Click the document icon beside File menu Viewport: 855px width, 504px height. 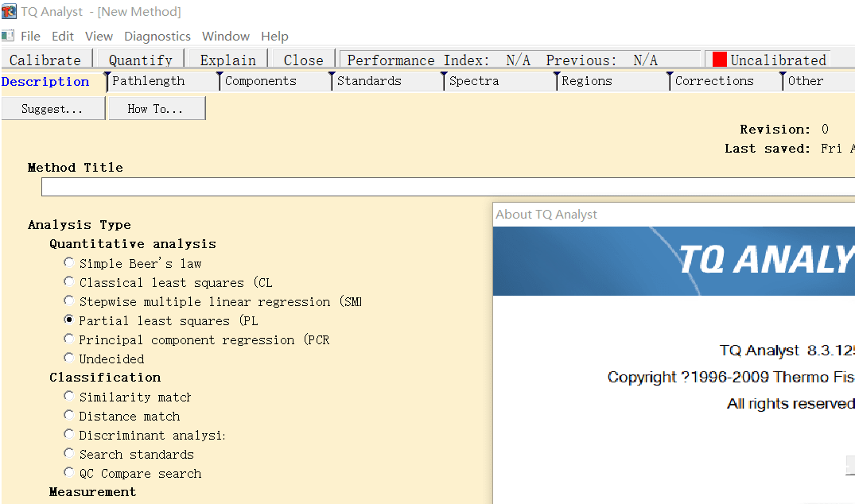[8, 36]
